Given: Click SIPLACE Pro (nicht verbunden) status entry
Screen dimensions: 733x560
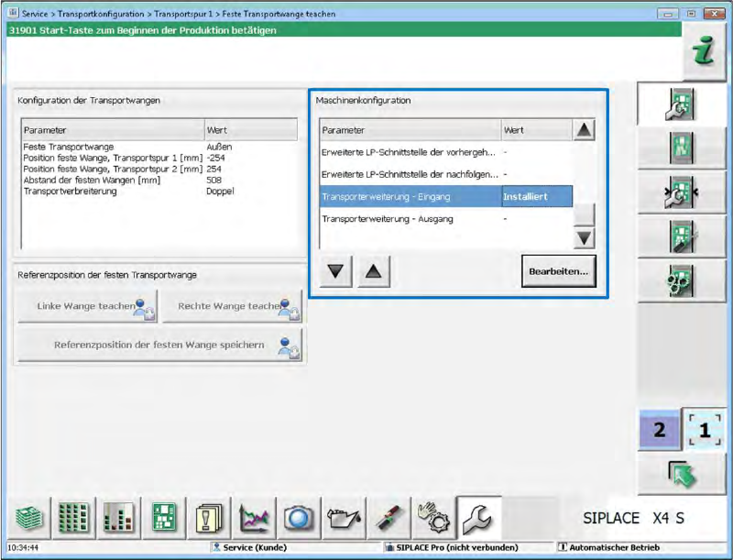Looking at the screenshot, I should click(452, 547).
